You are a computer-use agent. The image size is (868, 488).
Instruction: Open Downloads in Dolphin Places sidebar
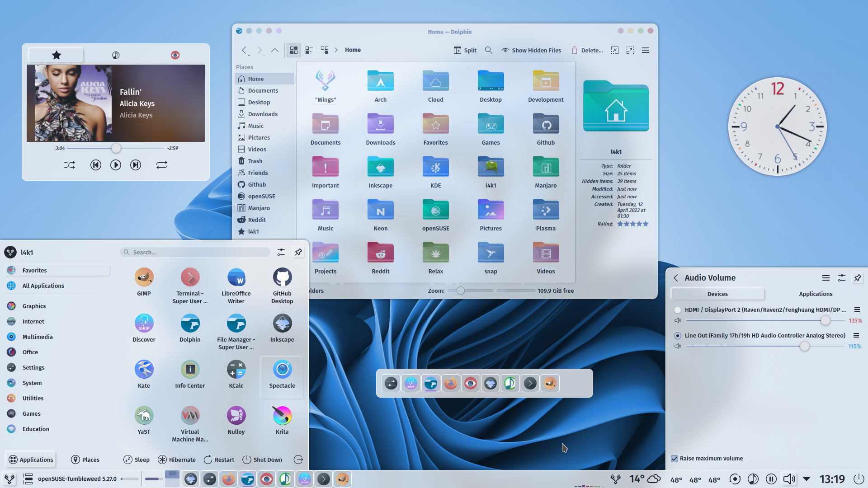click(264, 114)
